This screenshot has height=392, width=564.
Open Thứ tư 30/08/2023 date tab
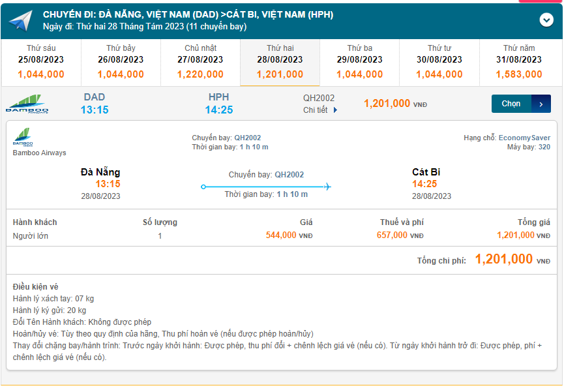439,63
